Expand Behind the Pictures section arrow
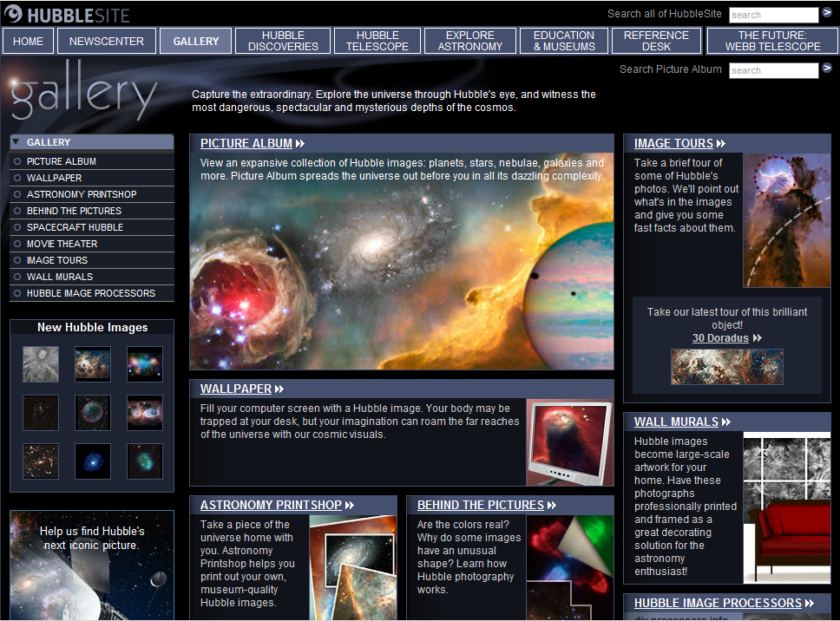840x621 pixels. pyautogui.click(x=552, y=506)
